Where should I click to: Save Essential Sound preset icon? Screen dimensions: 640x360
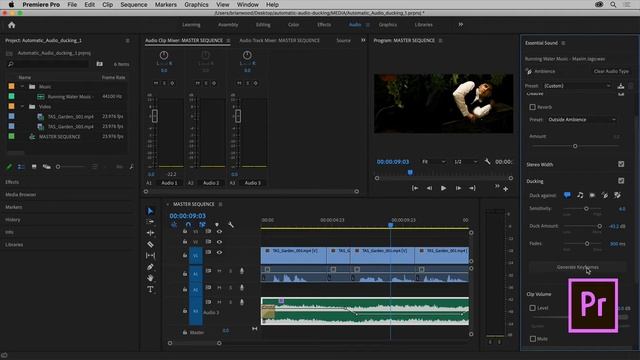click(621, 86)
